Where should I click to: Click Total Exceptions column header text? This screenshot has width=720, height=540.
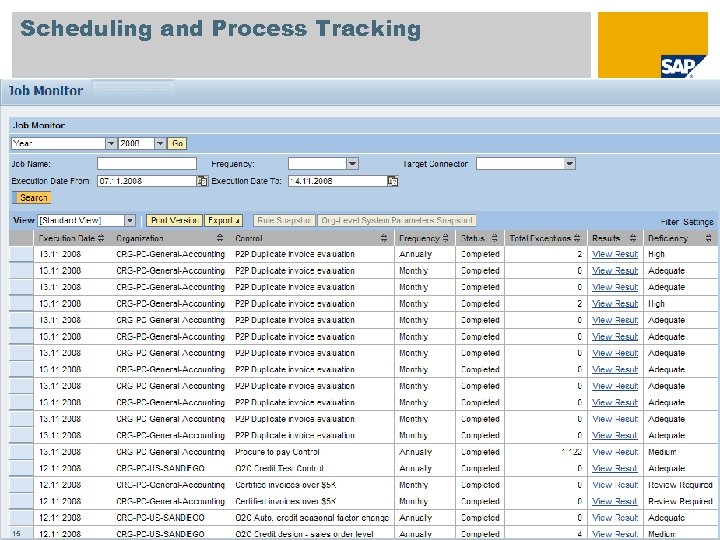540,238
